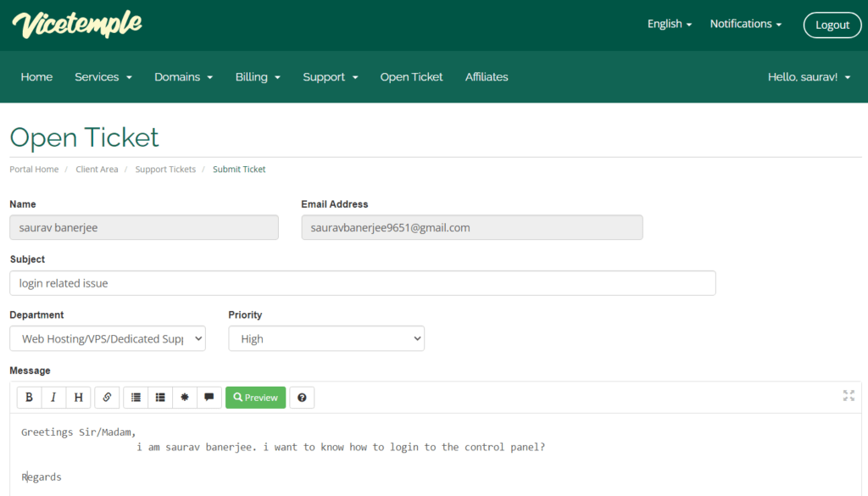
Task: Insert a hyperlink using link icon
Action: point(107,398)
